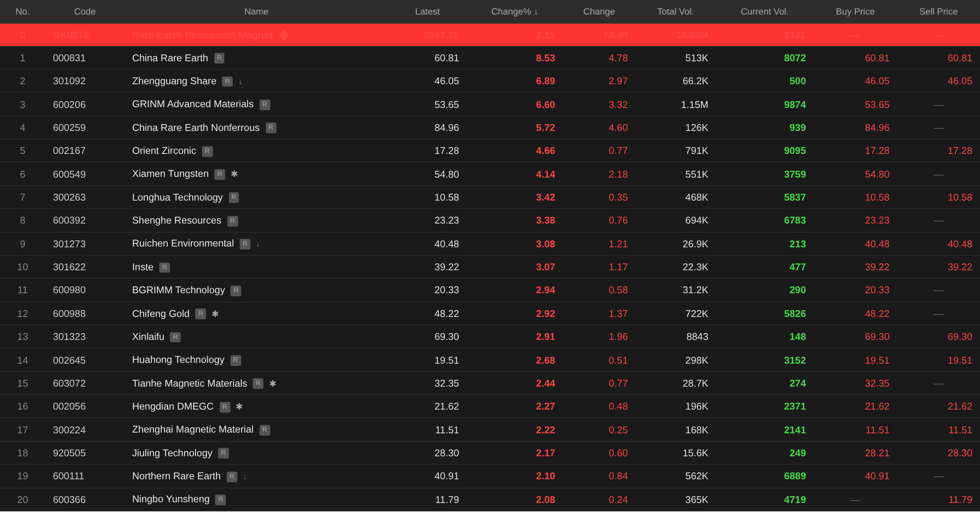Click the R badge for BGRIMM Technology
The width and height of the screenshot is (980, 516).
236,291
